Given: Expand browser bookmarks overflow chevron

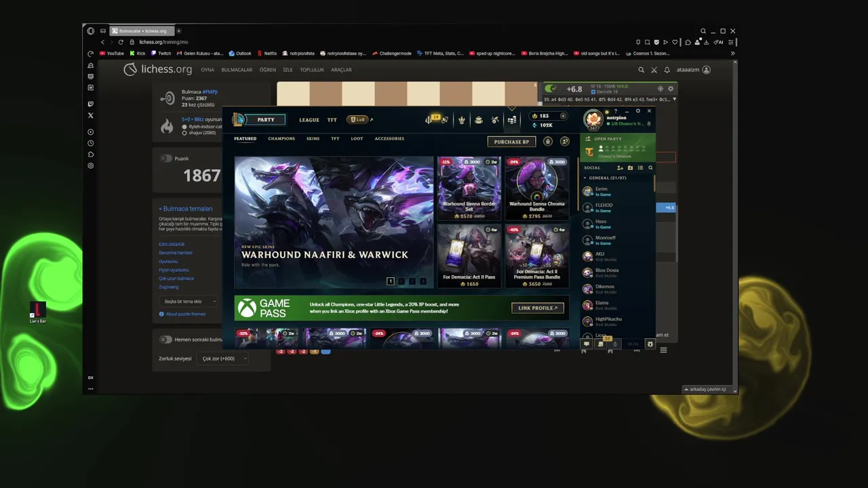Looking at the screenshot, I should 733,54.
